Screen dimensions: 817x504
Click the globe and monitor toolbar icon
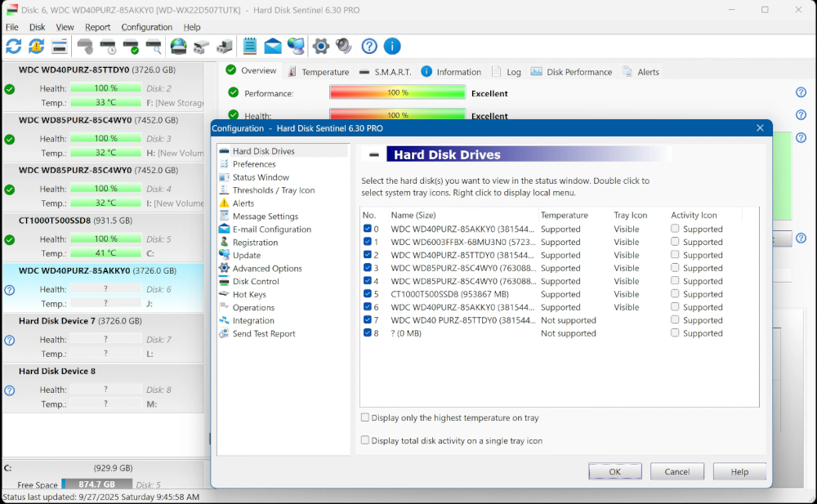click(296, 47)
